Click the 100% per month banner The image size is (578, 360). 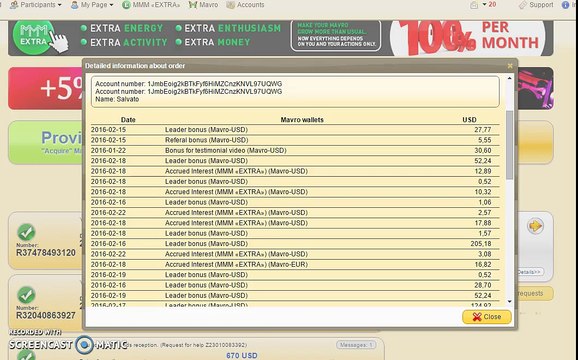click(x=468, y=38)
